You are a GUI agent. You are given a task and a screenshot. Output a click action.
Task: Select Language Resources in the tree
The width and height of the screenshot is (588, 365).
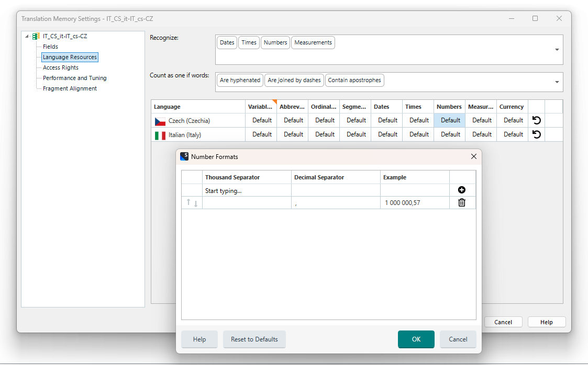[x=70, y=57]
